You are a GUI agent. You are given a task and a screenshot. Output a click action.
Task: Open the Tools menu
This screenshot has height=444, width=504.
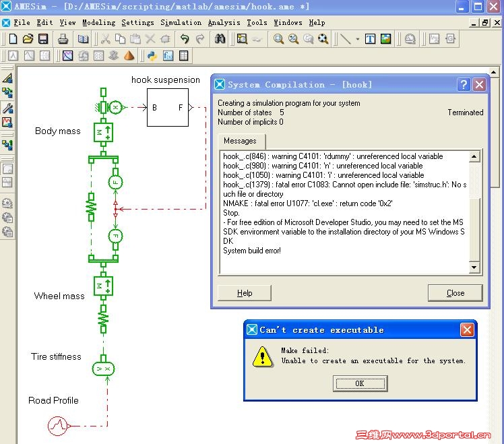pyautogui.click(x=257, y=22)
